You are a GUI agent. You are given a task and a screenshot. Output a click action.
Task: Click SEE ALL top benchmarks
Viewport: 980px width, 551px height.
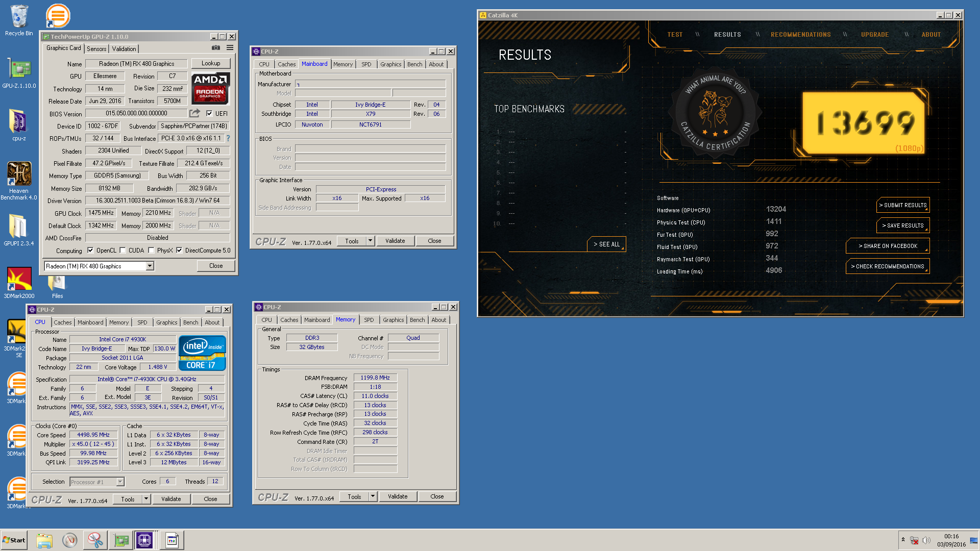pos(606,244)
